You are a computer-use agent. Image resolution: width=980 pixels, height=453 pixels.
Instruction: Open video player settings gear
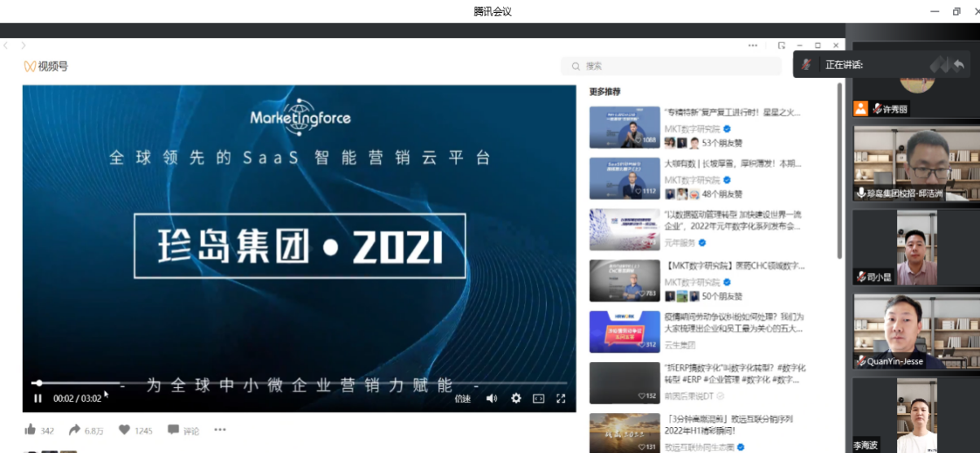coord(515,399)
